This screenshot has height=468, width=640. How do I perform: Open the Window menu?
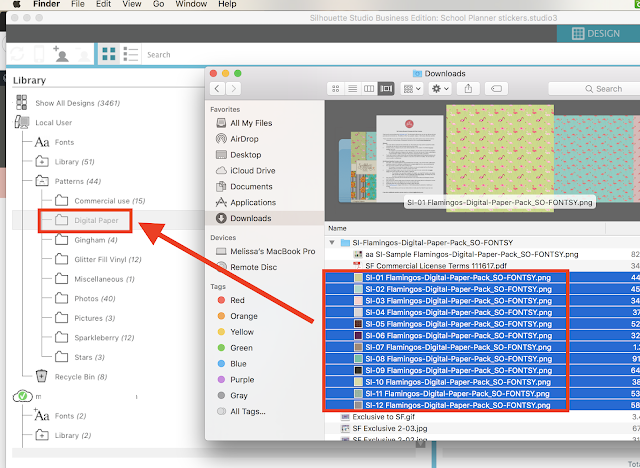(x=191, y=4)
